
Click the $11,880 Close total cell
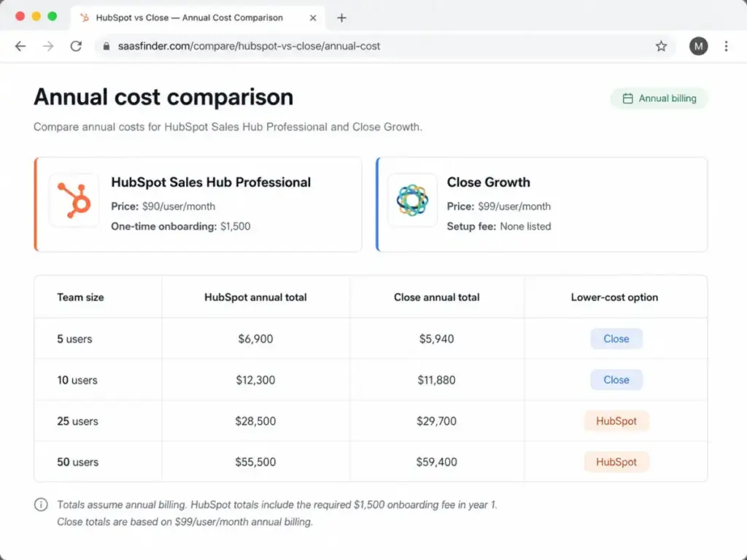[436, 380]
